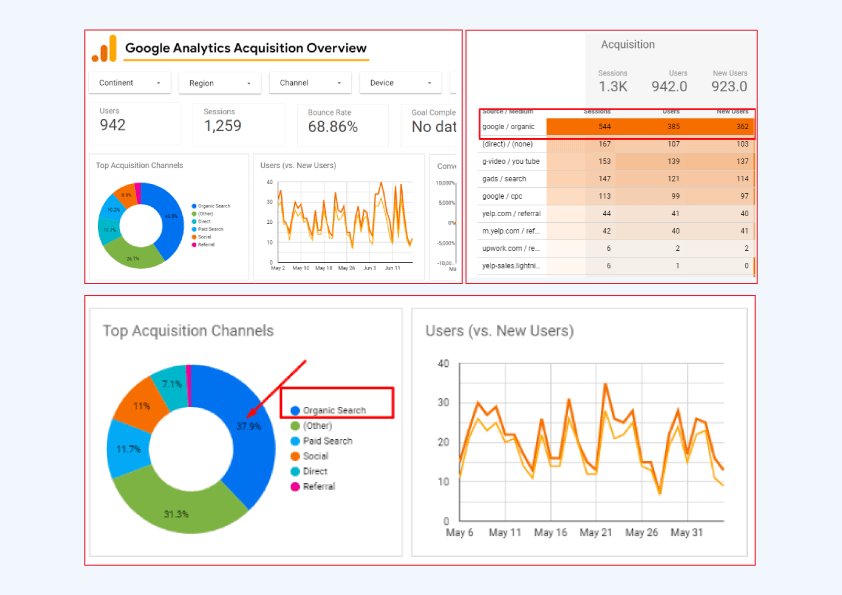Select the orange 11% donut slice
This screenshot has height=595, width=842.
point(140,405)
